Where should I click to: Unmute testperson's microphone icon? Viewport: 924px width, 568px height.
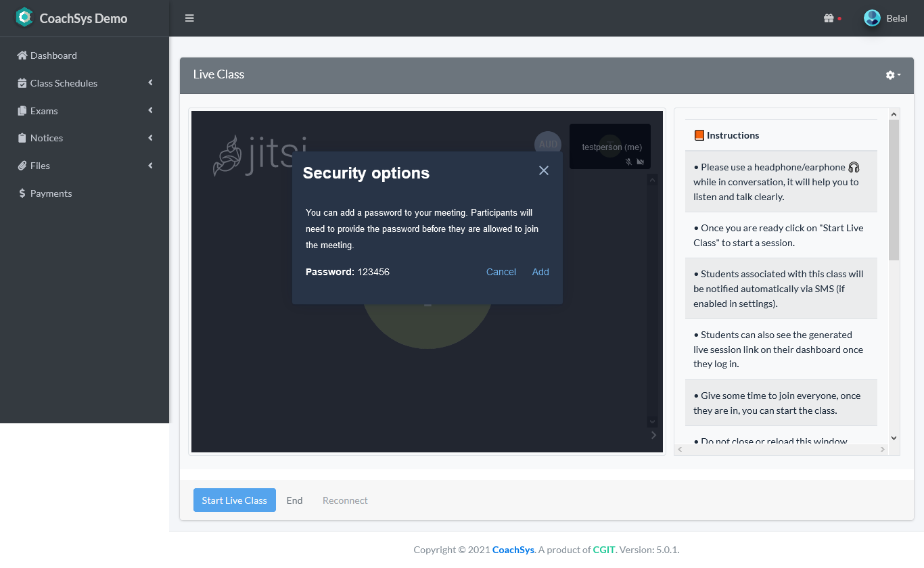[x=628, y=162]
